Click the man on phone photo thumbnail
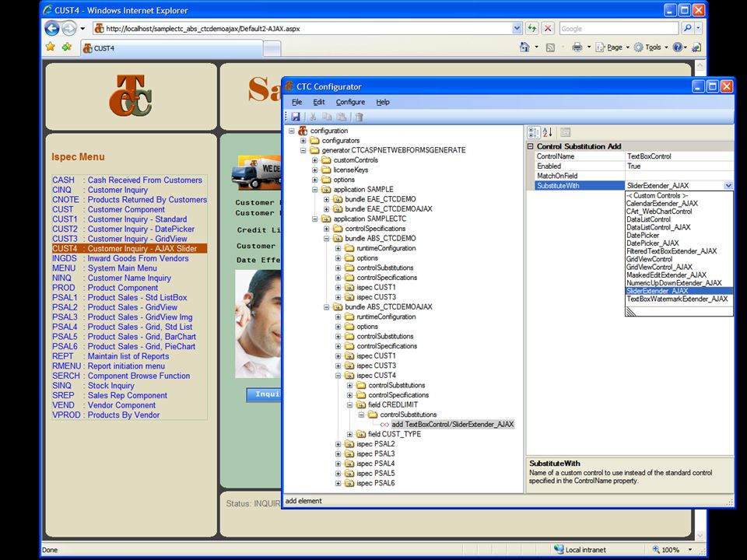The width and height of the screenshot is (747, 560). pyautogui.click(x=258, y=324)
